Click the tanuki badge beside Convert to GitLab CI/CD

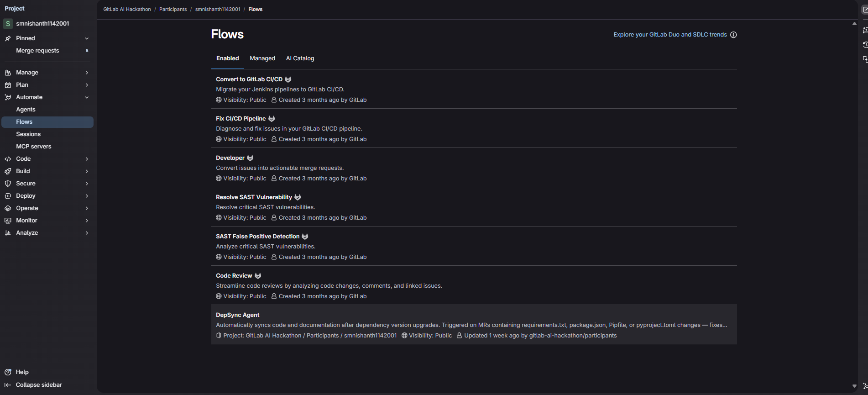(x=288, y=79)
